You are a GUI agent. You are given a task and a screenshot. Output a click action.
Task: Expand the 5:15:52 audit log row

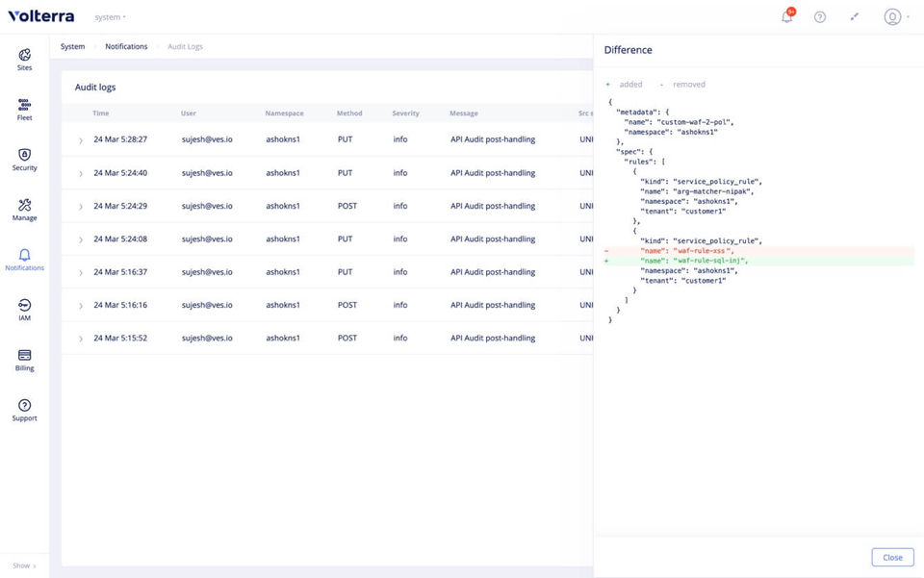click(x=81, y=339)
